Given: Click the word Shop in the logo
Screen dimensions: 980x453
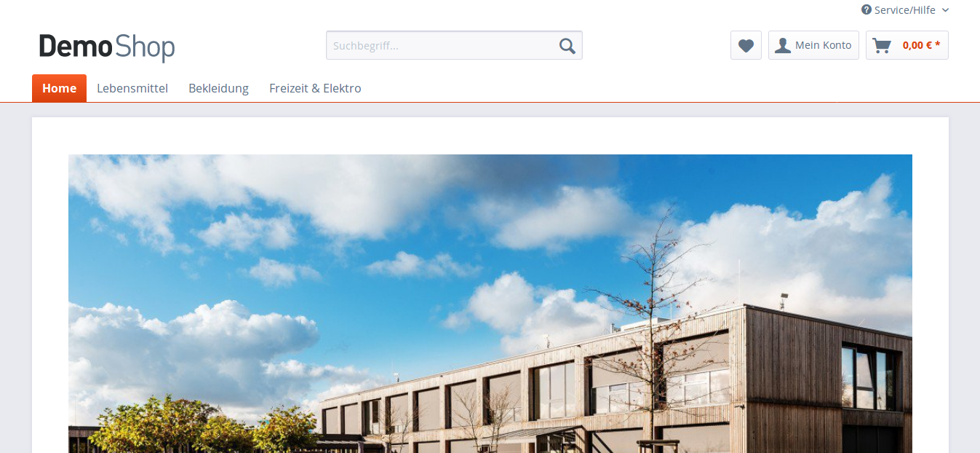Looking at the screenshot, I should (145, 48).
